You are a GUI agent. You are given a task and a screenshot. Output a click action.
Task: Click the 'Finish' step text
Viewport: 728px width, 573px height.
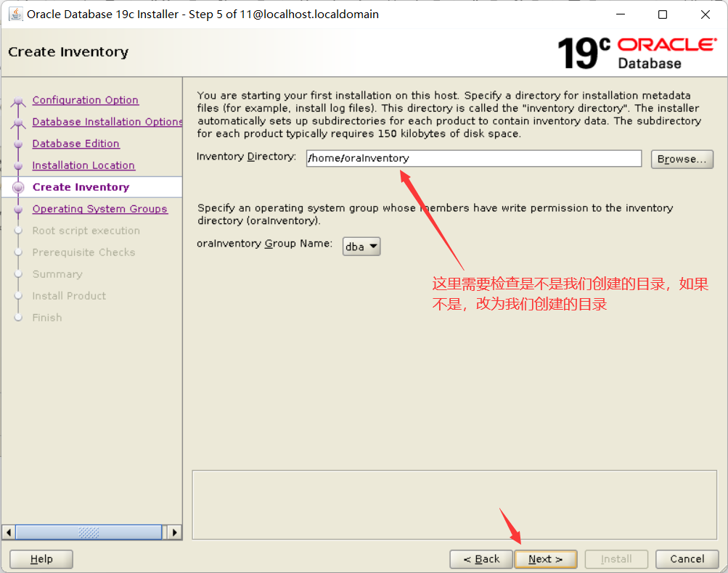pyautogui.click(x=47, y=318)
